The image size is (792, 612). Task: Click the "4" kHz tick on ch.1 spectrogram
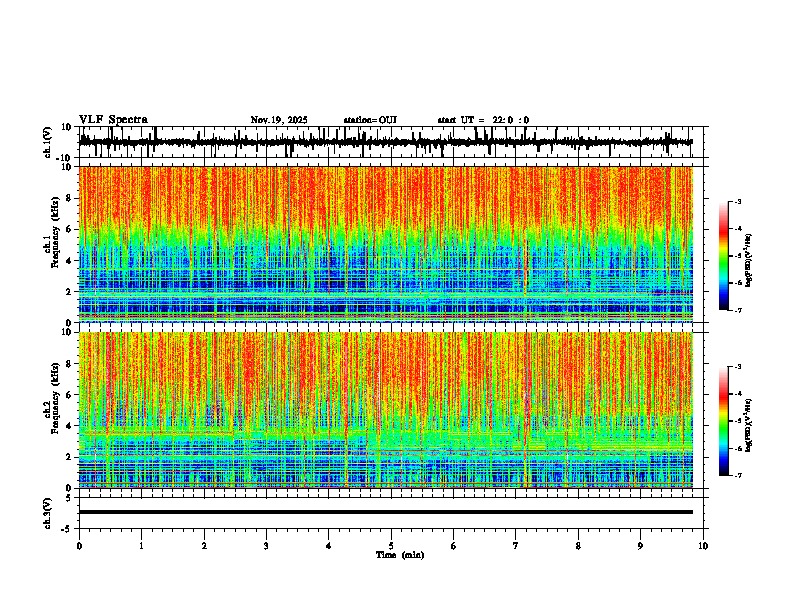pos(70,261)
